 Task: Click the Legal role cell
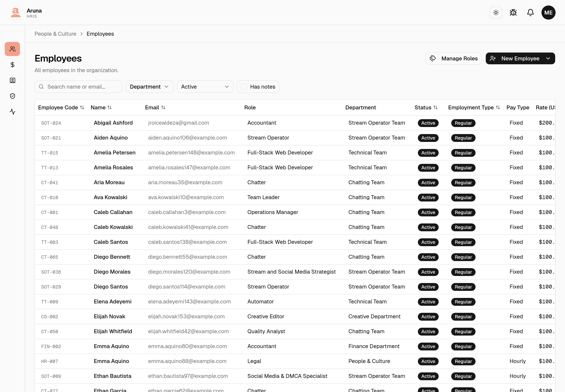[254, 361]
